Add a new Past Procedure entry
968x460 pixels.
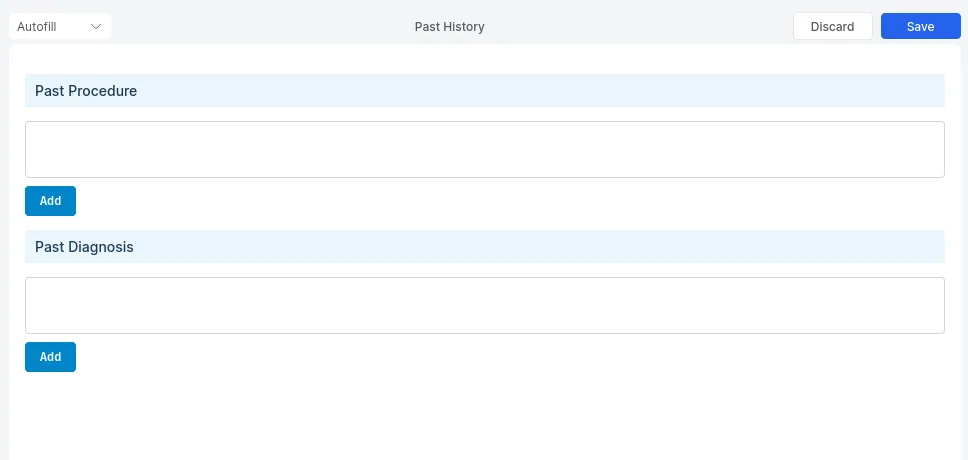50,201
